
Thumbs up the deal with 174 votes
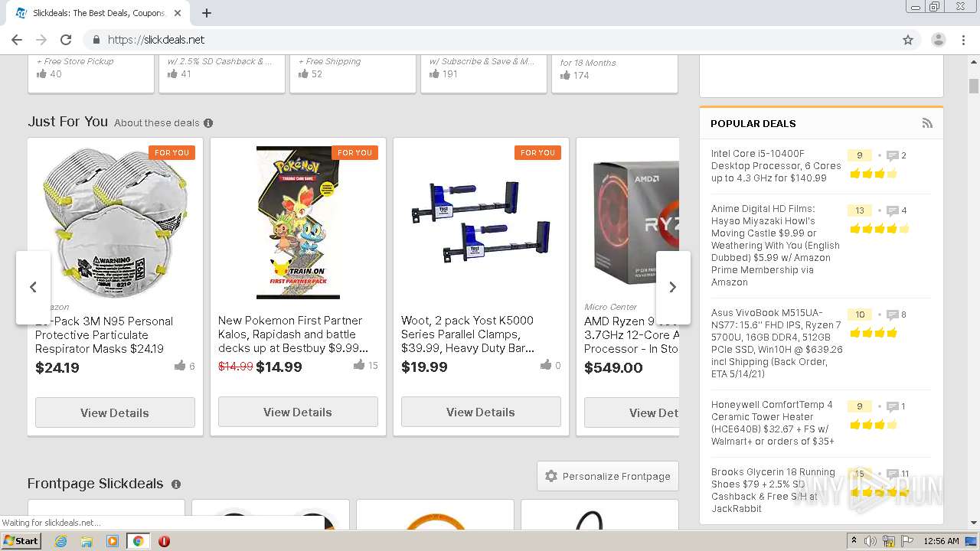pos(565,75)
